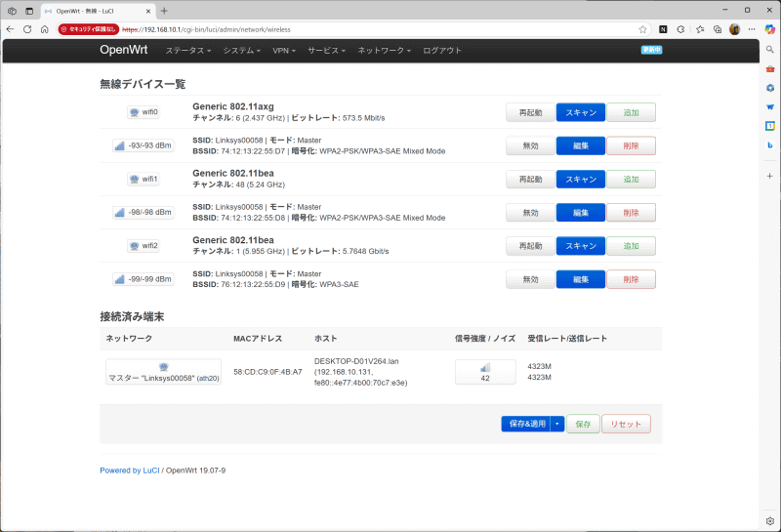Disable the wifi0 Linksys00058 network with 無効
This screenshot has height=532, width=781.
tap(530, 146)
